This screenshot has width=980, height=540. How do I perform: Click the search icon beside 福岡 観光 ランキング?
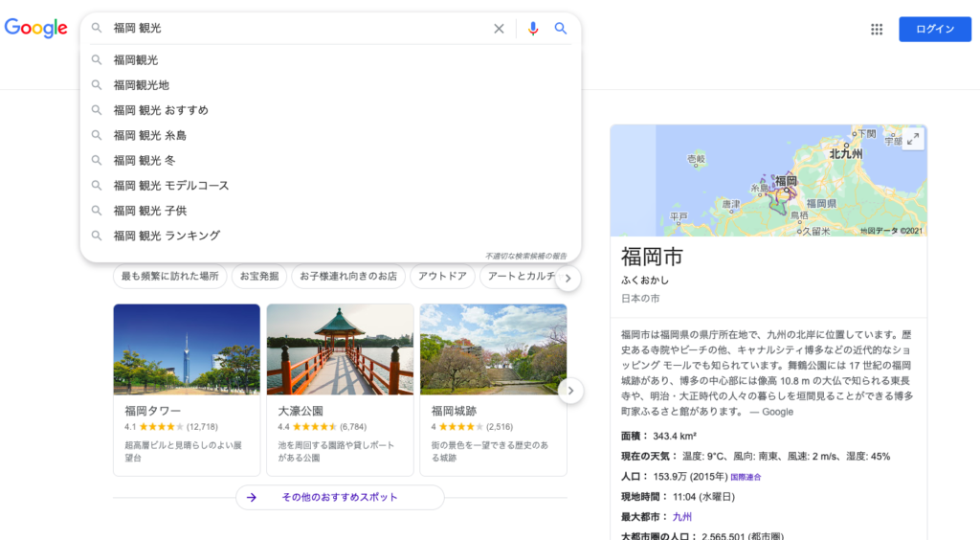pos(97,236)
